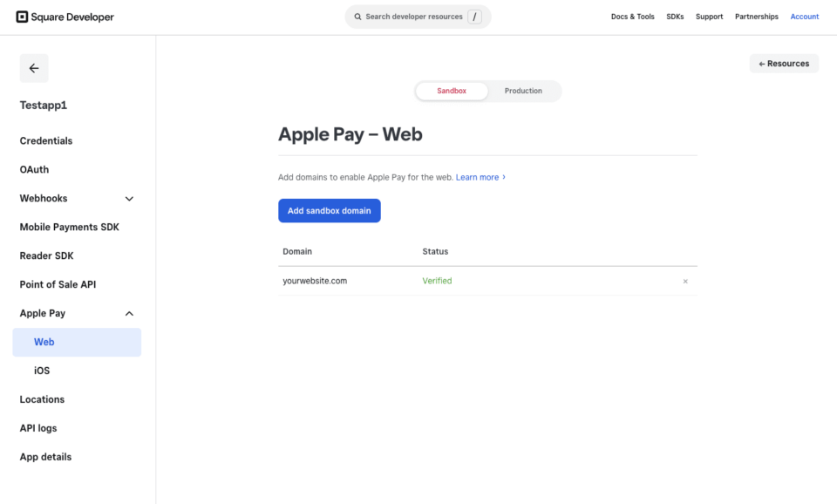Collapse the Apple Pay section chevron
The image size is (837, 504).
coord(129,313)
